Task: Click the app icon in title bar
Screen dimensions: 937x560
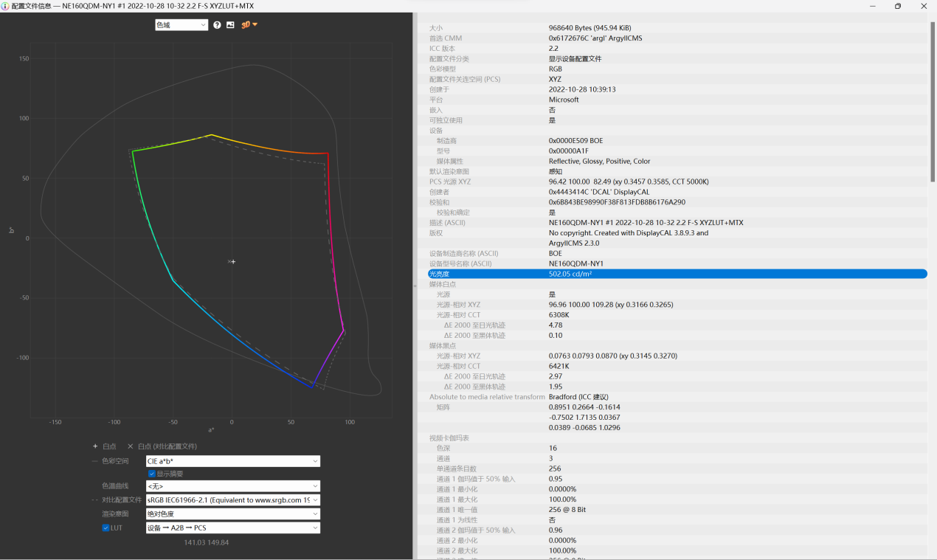Action: coord(5,5)
